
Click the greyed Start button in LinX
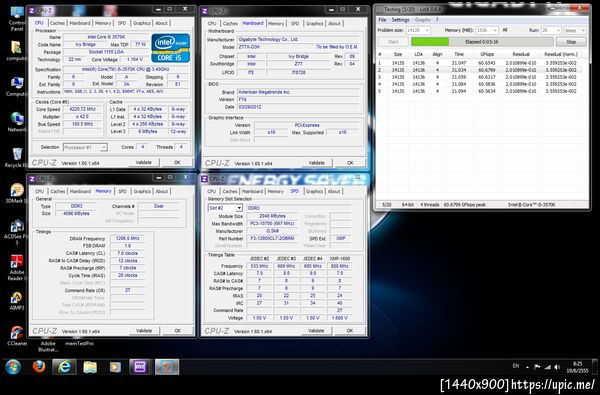point(393,42)
